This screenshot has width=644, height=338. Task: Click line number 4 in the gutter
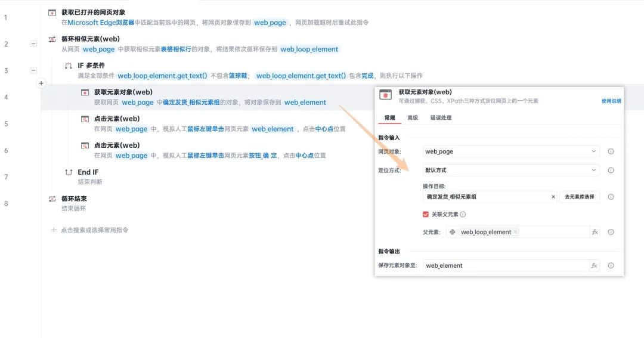tap(6, 97)
